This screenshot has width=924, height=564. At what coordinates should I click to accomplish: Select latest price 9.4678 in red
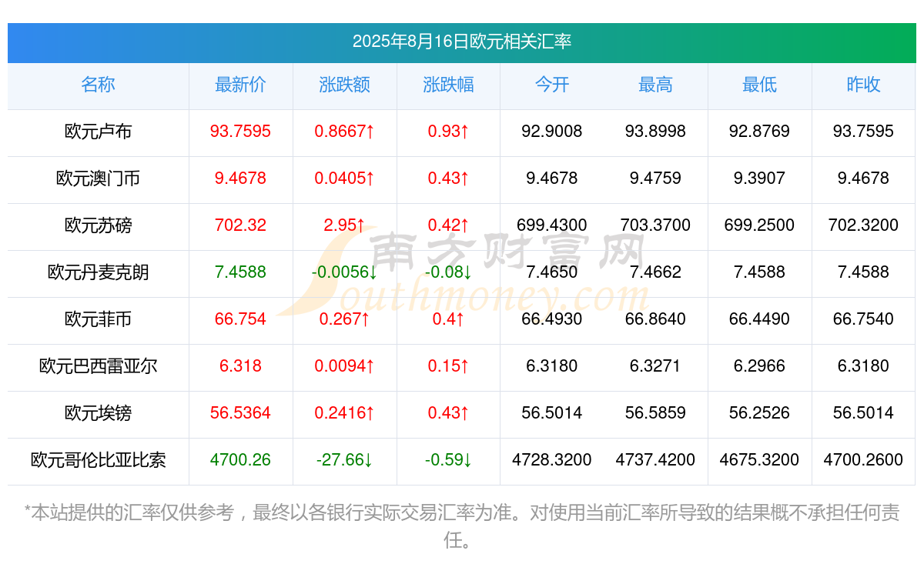[240, 179]
